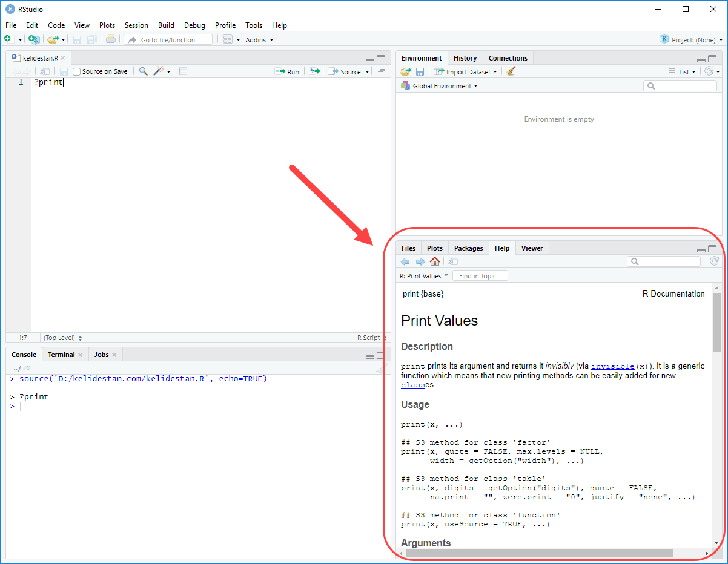Toggle the Source on Save checkbox

[x=77, y=71]
